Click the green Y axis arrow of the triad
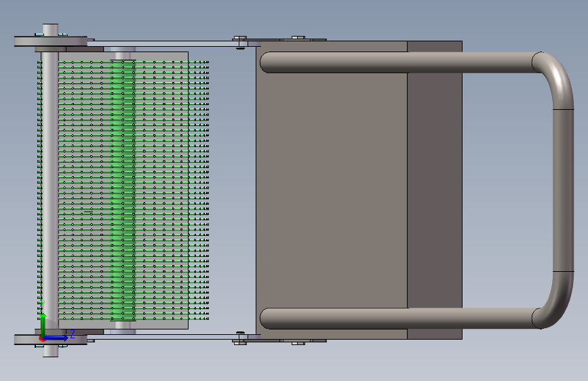 coord(43,324)
